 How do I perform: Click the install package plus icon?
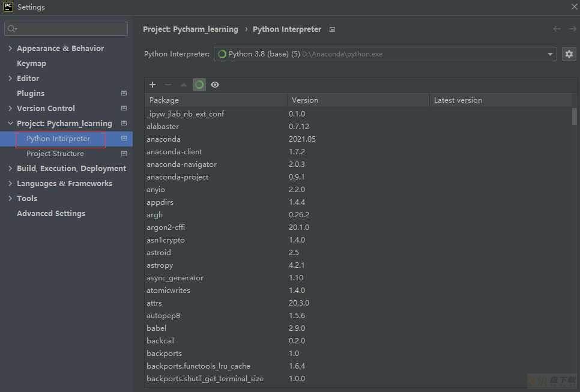[x=153, y=85]
